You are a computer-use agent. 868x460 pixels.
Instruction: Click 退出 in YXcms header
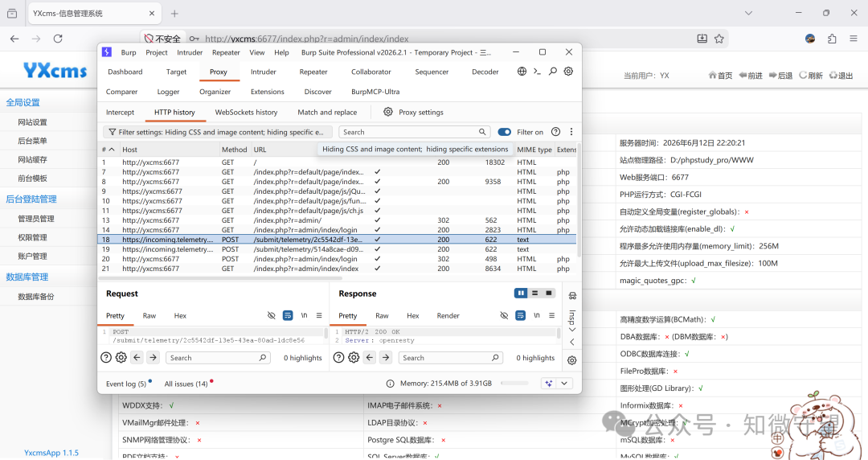tap(841, 76)
